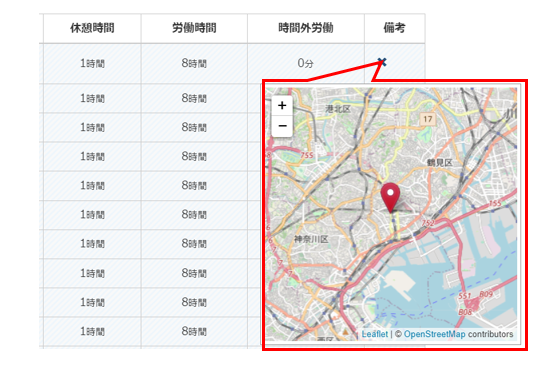Click the 0分 overtime cell

point(306,63)
